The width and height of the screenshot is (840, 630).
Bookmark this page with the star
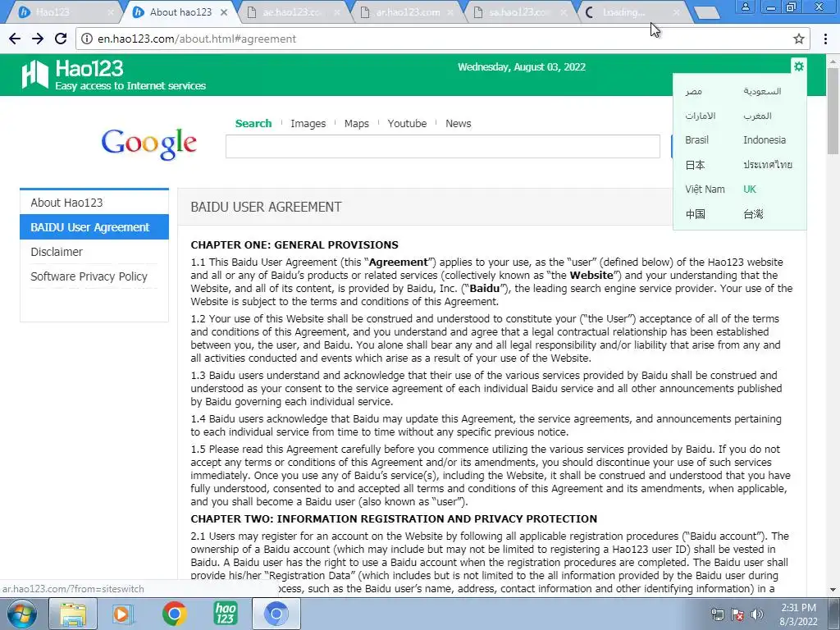click(x=799, y=39)
